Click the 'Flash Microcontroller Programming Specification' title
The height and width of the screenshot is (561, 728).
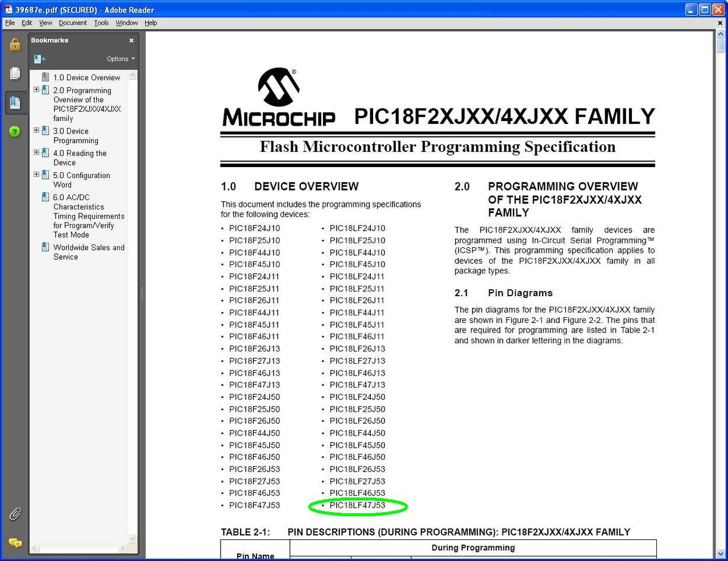[437, 147]
